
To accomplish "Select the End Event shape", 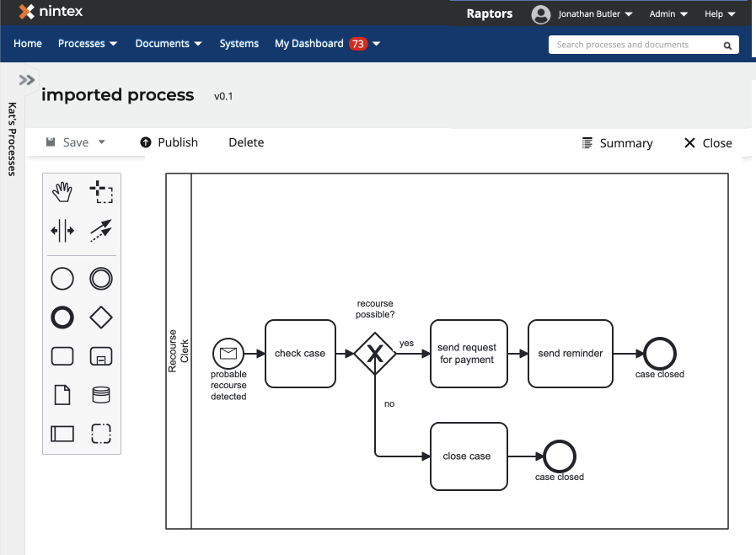I will pos(62,318).
